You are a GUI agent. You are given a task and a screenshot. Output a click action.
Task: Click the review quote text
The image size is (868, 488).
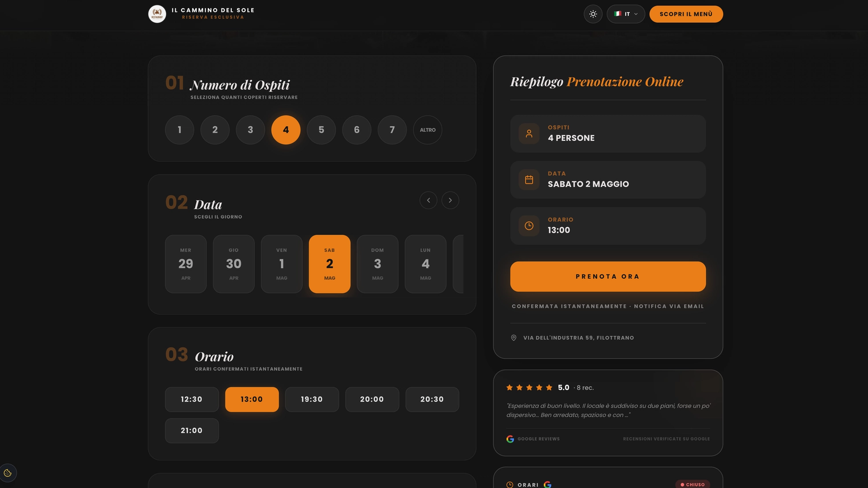[x=608, y=410]
